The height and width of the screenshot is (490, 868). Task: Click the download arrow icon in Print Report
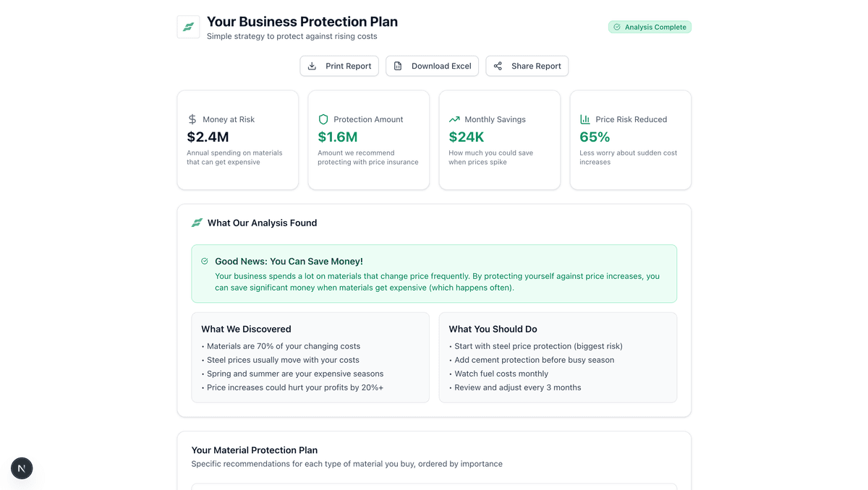click(312, 66)
